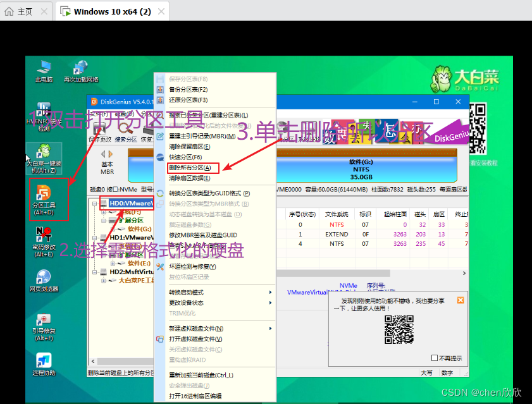532x404 pixels.
Task: Click the 打开虚拟磁盘文件 icon in menu
Action: (160, 340)
